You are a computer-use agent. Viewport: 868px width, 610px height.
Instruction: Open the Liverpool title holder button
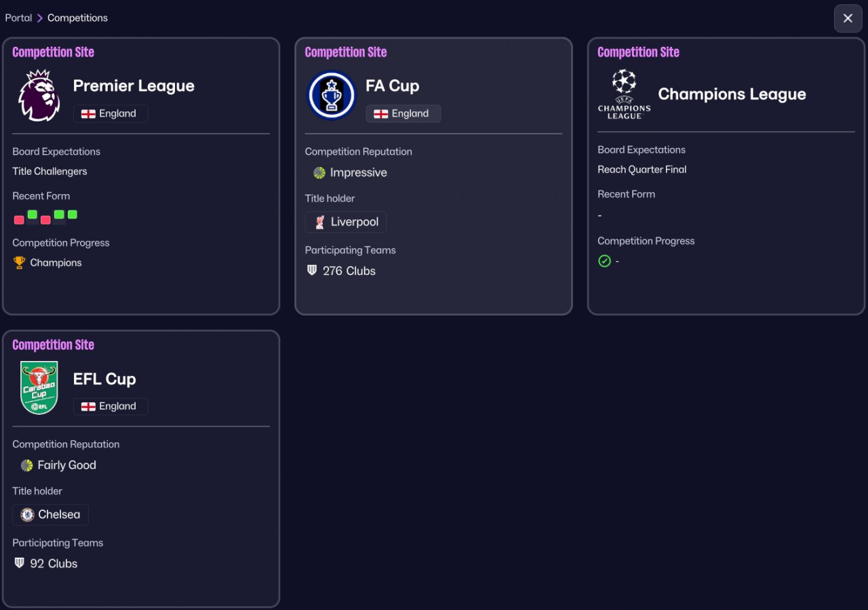pos(346,222)
